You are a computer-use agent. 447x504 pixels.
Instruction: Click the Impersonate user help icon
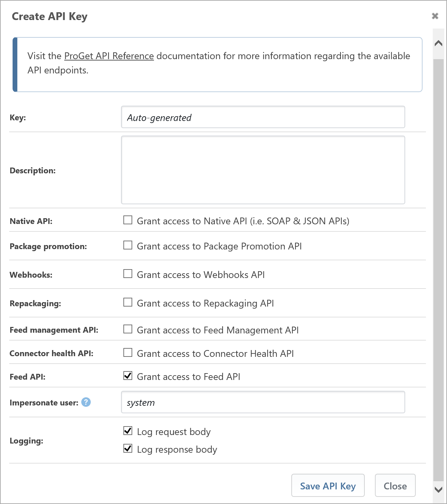(x=86, y=402)
